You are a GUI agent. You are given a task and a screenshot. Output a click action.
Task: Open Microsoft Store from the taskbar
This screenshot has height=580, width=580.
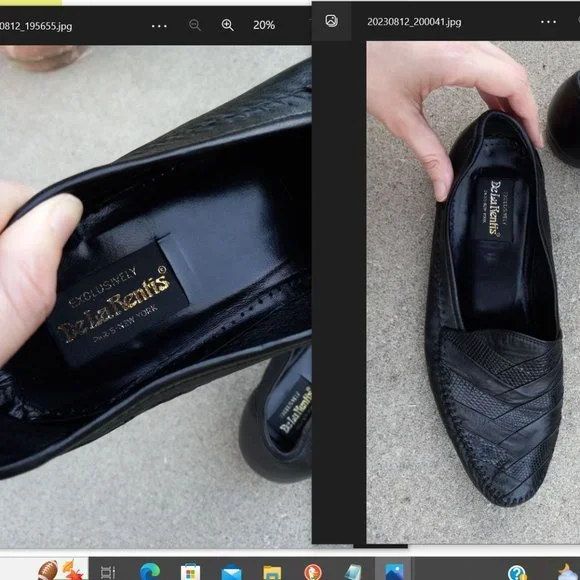(x=190, y=572)
